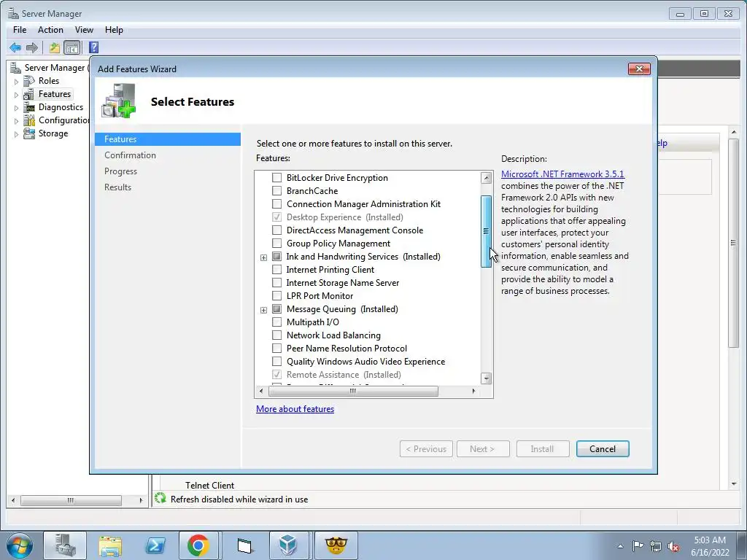Expand the Storage tree node

16,134
